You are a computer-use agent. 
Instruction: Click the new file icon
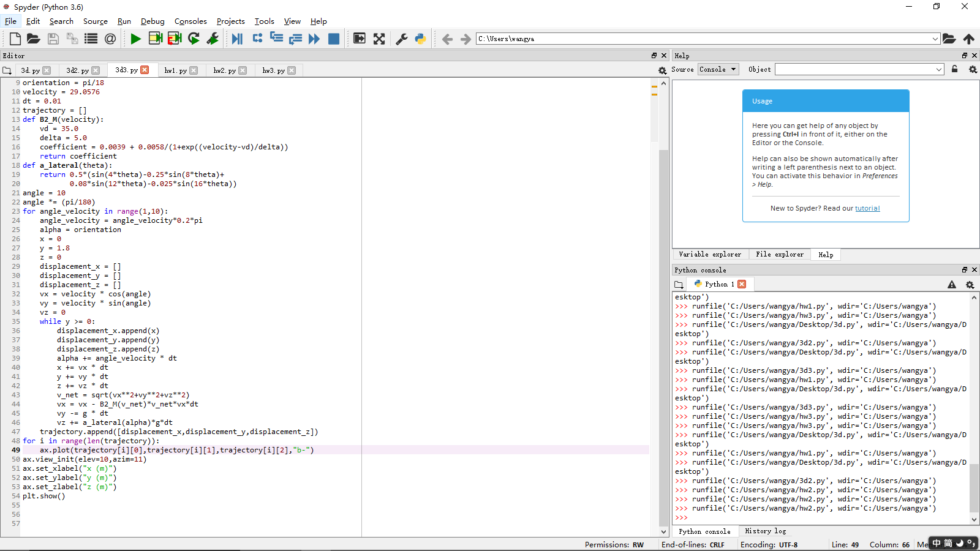15,39
